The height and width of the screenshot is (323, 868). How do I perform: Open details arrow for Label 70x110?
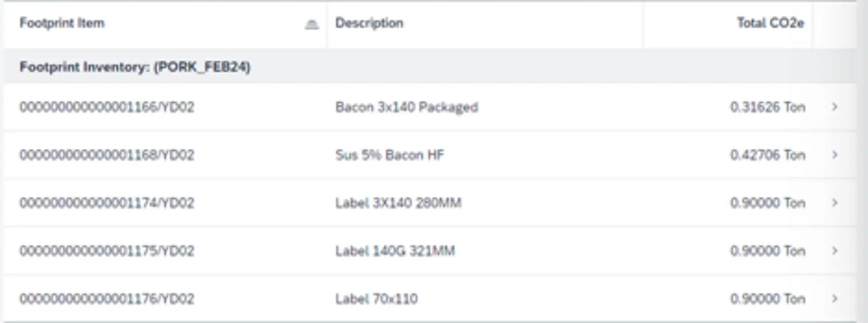tap(835, 299)
